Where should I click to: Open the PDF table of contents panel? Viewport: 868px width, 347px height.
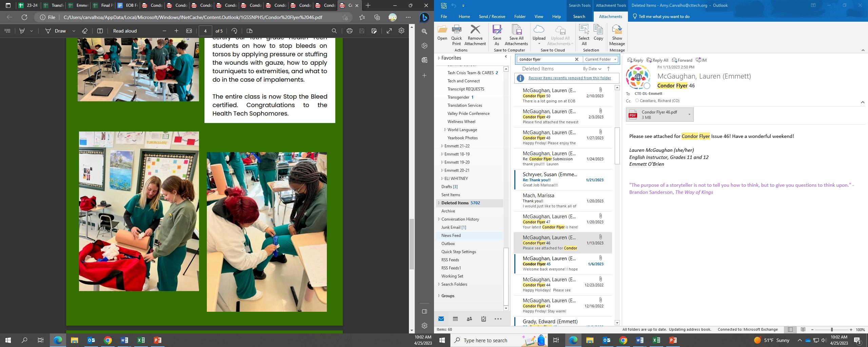[7, 31]
